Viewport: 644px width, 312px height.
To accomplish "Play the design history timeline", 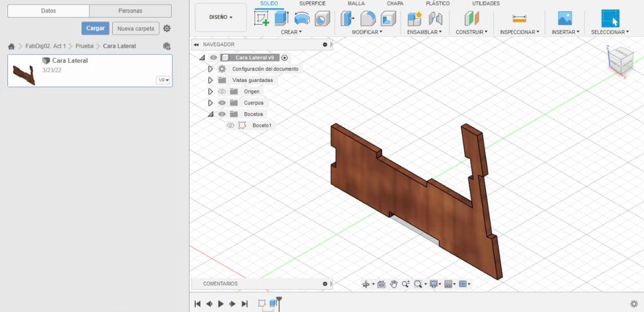I will 221,304.
